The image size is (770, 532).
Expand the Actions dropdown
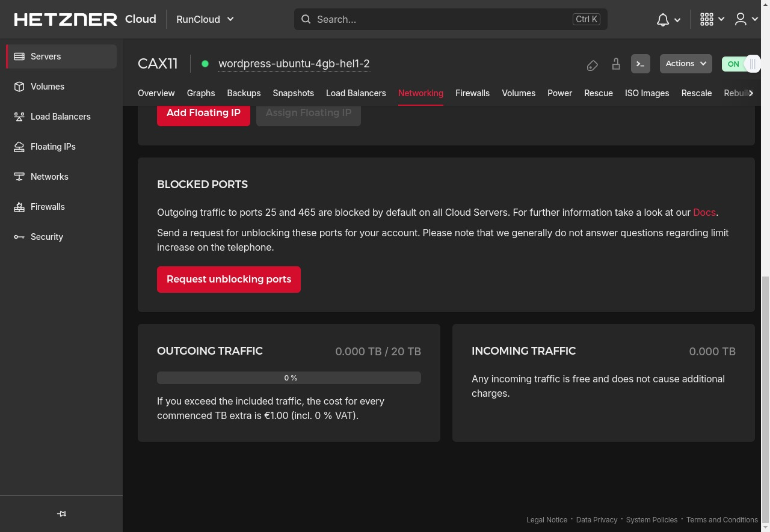click(x=686, y=64)
